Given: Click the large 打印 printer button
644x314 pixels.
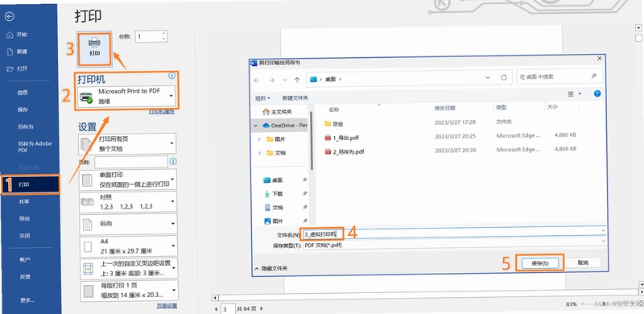Looking at the screenshot, I should click(94, 48).
